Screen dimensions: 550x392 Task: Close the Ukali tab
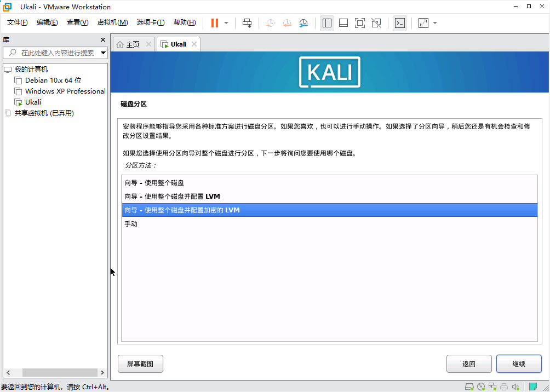tap(193, 44)
